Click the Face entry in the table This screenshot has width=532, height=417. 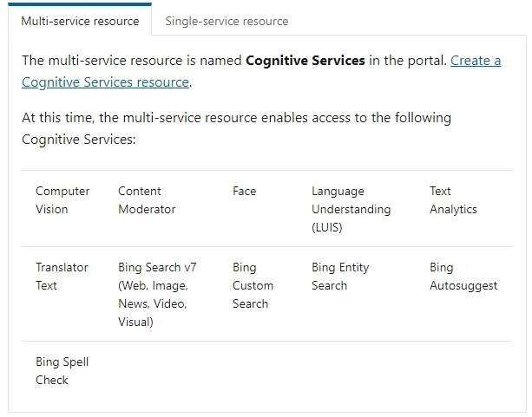[244, 192]
